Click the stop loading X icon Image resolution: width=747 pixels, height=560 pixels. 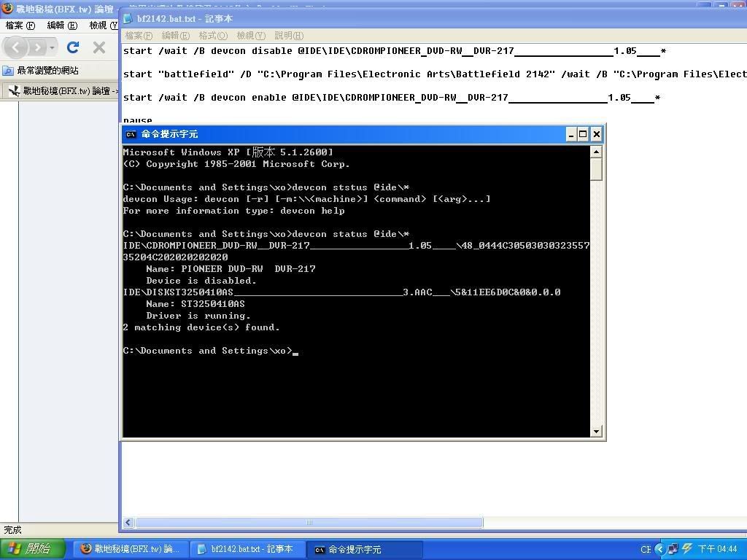click(x=99, y=47)
